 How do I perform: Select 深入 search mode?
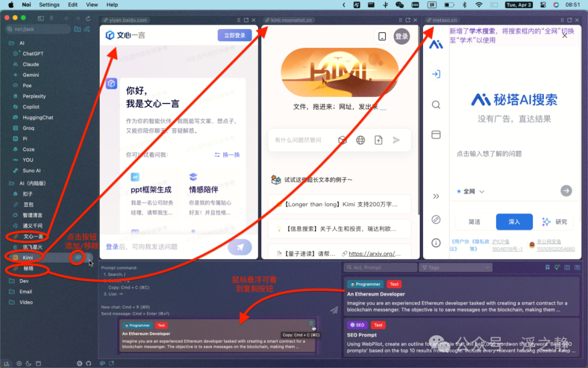(514, 222)
